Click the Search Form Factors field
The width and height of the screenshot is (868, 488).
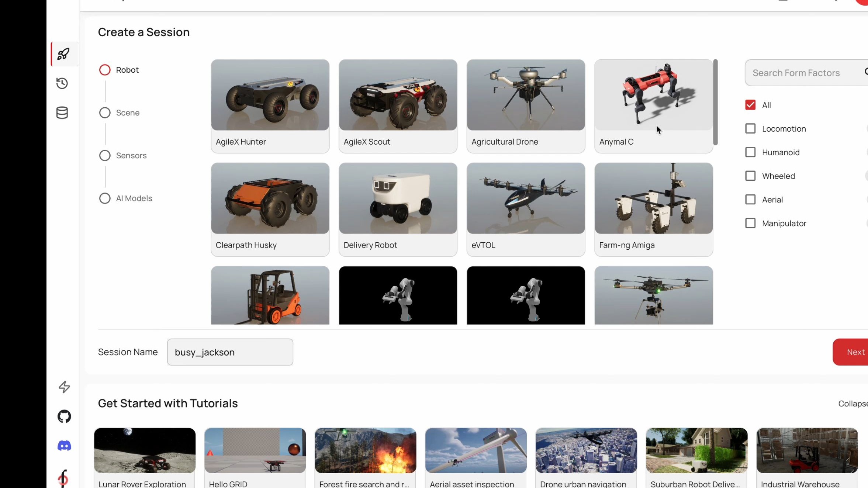point(806,73)
